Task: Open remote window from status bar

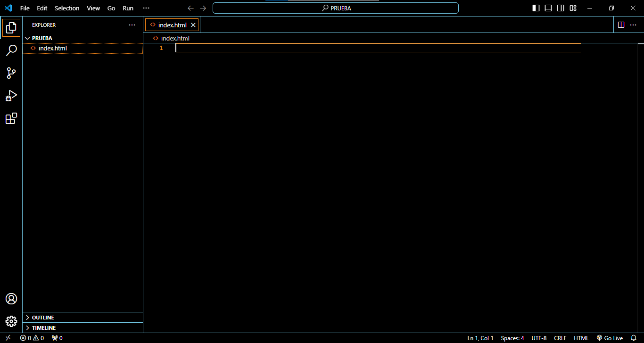Action: pyautogui.click(x=8, y=338)
